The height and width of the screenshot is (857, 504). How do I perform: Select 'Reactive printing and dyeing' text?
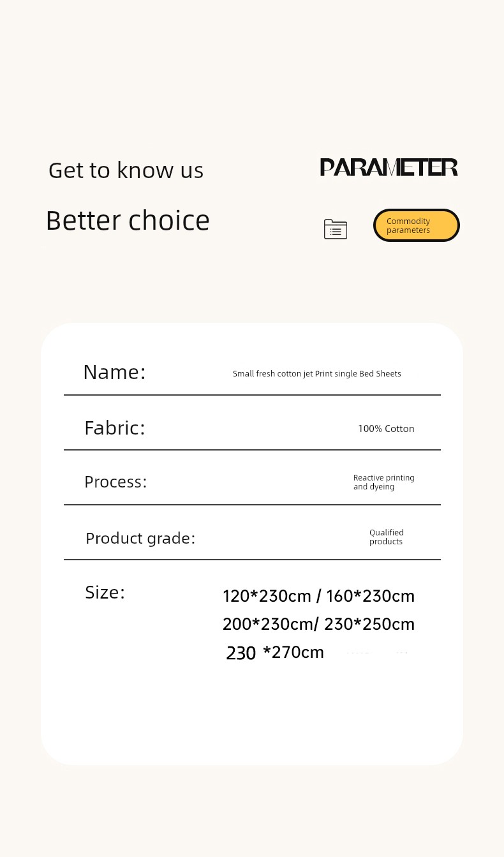point(383,482)
